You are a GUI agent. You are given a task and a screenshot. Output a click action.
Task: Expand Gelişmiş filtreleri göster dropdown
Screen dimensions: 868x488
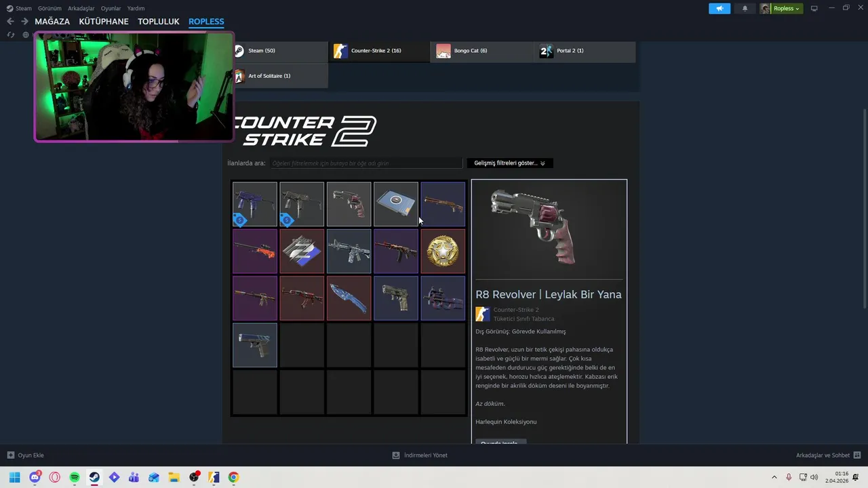point(510,163)
